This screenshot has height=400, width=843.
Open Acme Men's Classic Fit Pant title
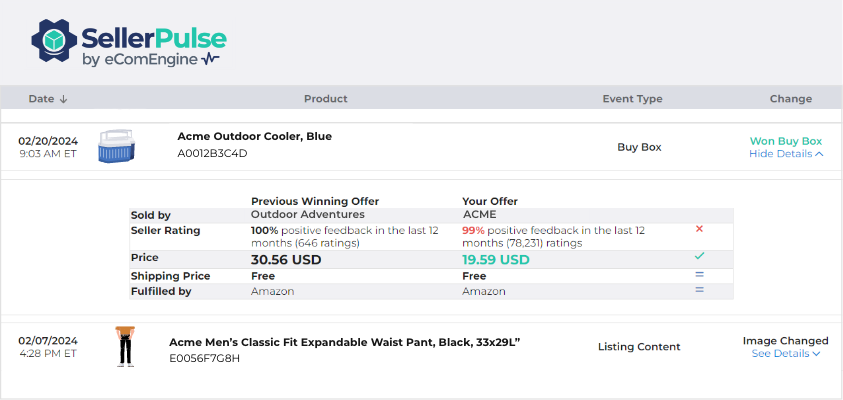pyautogui.click(x=344, y=342)
